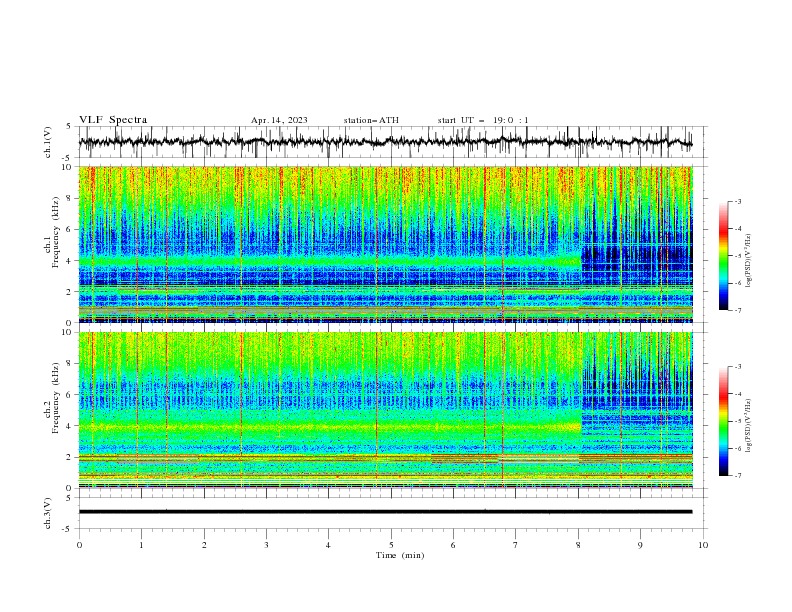The width and height of the screenshot is (792, 612).
Task: Click the '10' tick on time axis
Action: [703, 545]
